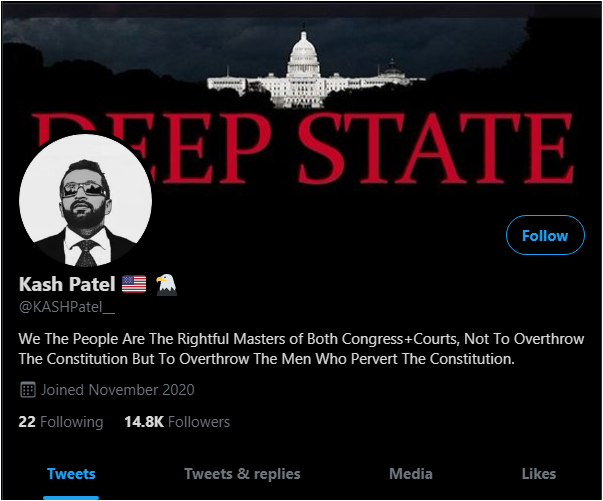Viewport: 603px width, 501px height.
Task: Click the 22 following count number
Action: [x=27, y=422]
